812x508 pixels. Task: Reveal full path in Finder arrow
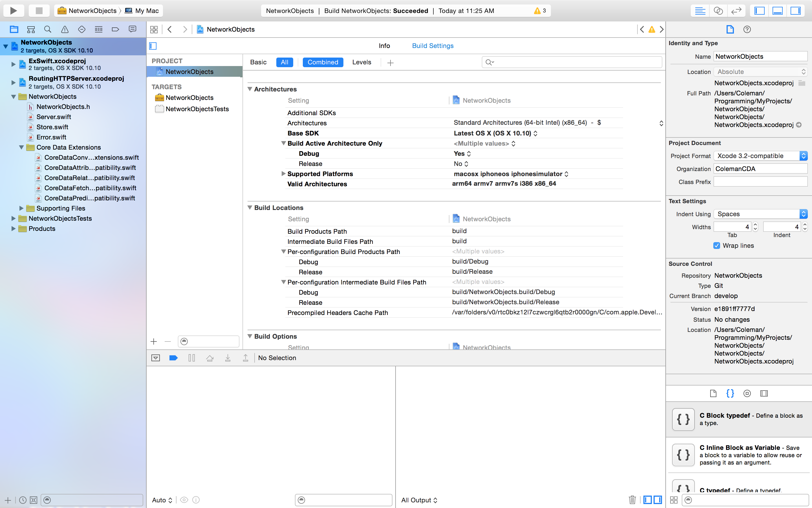[x=799, y=125]
